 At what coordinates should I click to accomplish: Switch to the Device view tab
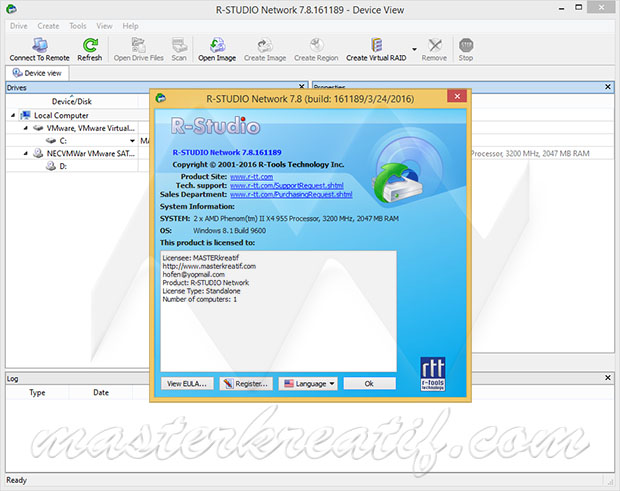pos(37,73)
